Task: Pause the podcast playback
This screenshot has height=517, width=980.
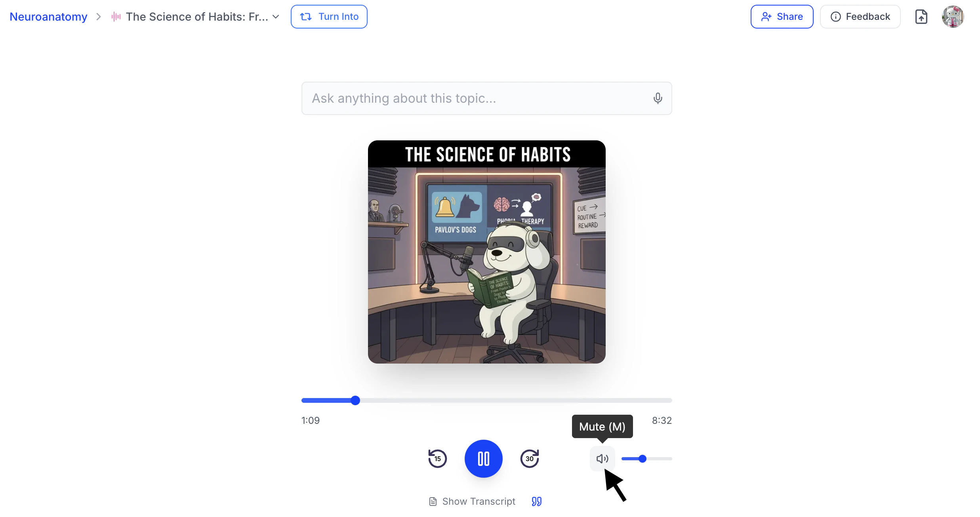Action: point(483,459)
